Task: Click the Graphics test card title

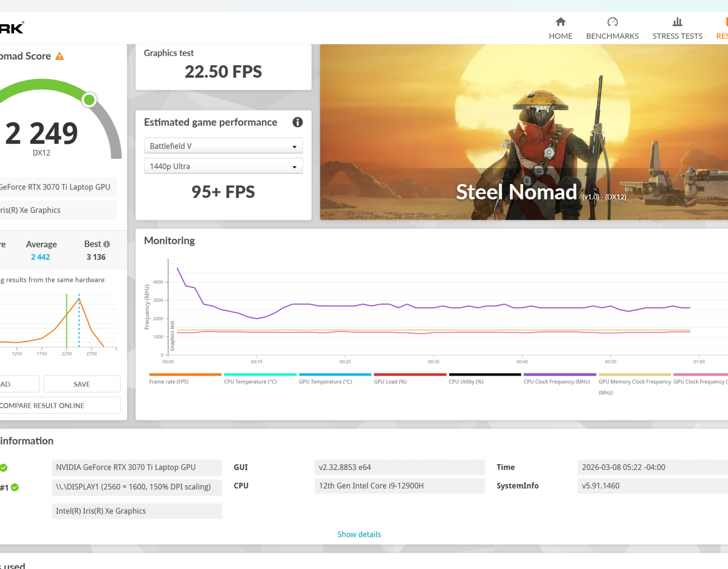Action: click(x=169, y=53)
